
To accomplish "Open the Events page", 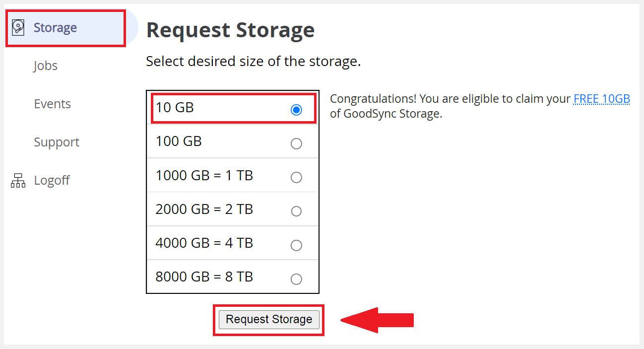I will click(52, 104).
